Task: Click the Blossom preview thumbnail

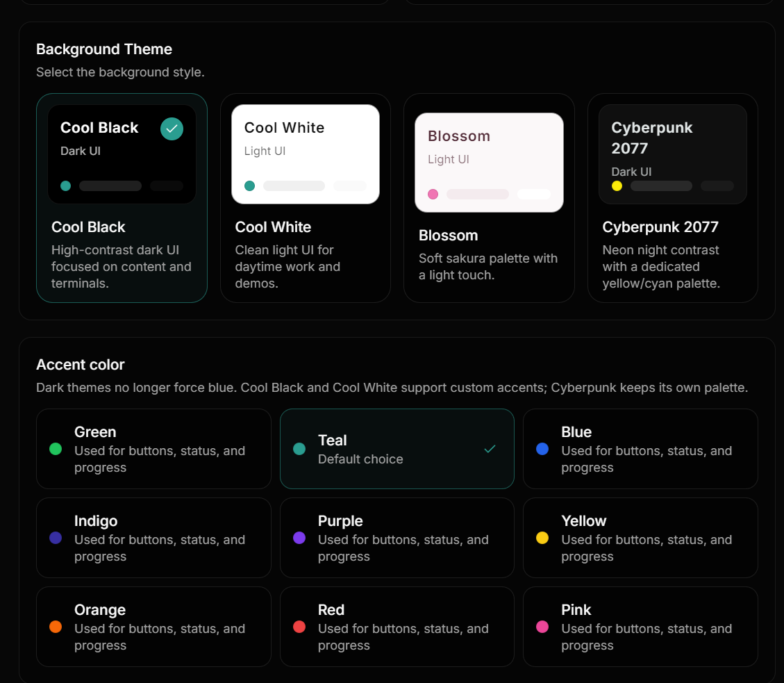Action: coord(489,163)
